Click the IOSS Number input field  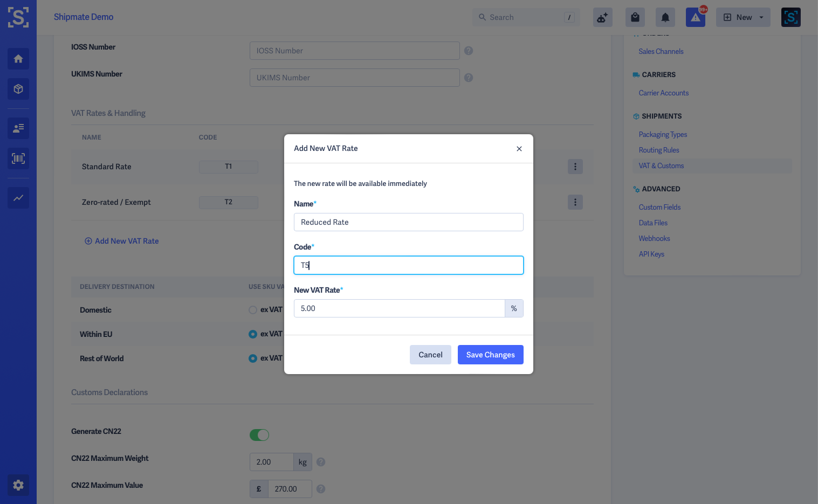pyautogui.click(x=355, y=51)
